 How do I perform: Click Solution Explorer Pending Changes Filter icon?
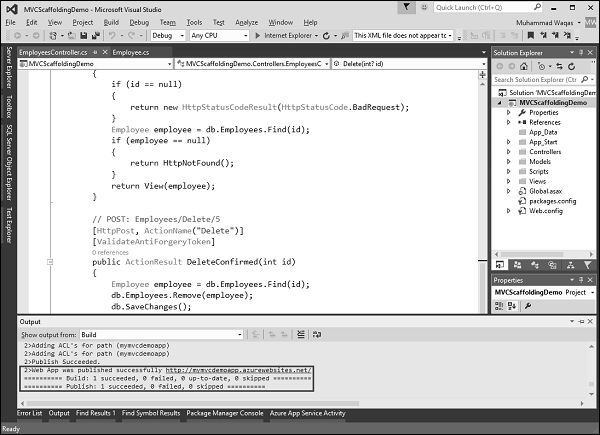pyautogui.click(x=541, y=67)
